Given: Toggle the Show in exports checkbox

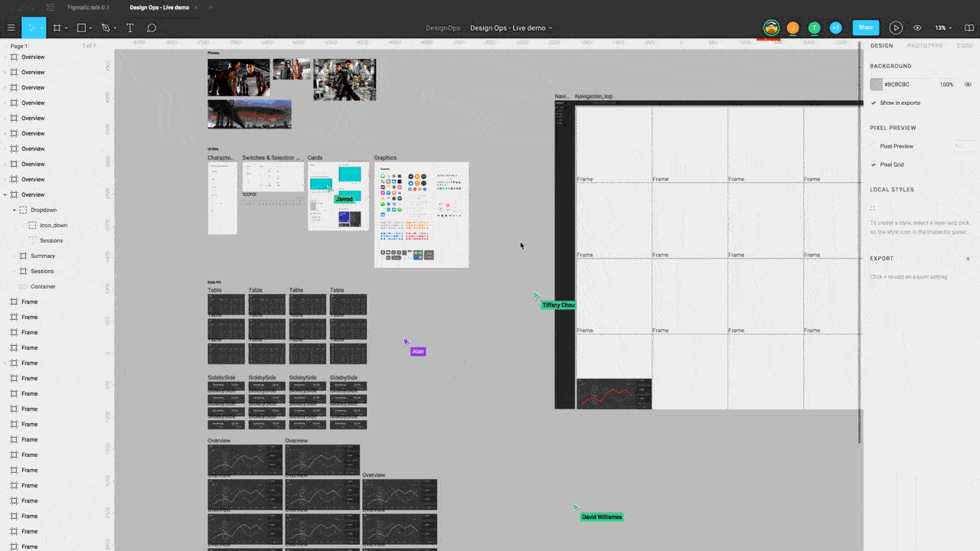Looking at the screenshot, I should pos(874,103).
